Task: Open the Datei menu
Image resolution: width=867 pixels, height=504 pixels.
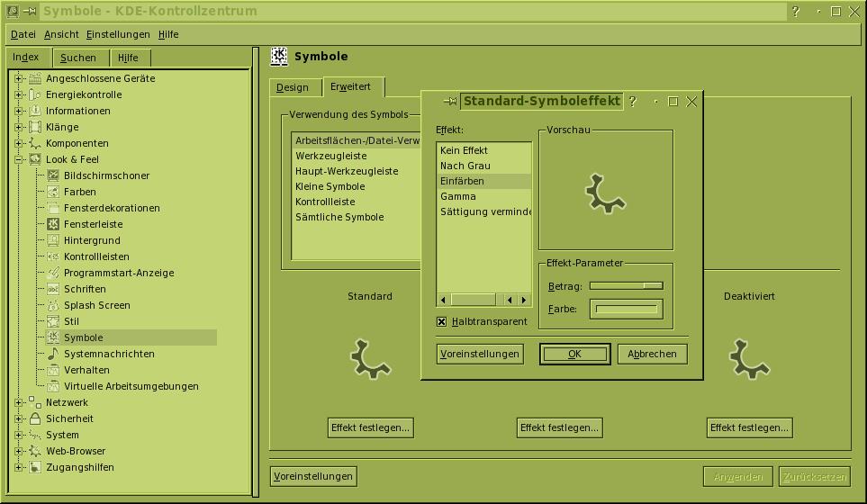Action: click(23, 34)
